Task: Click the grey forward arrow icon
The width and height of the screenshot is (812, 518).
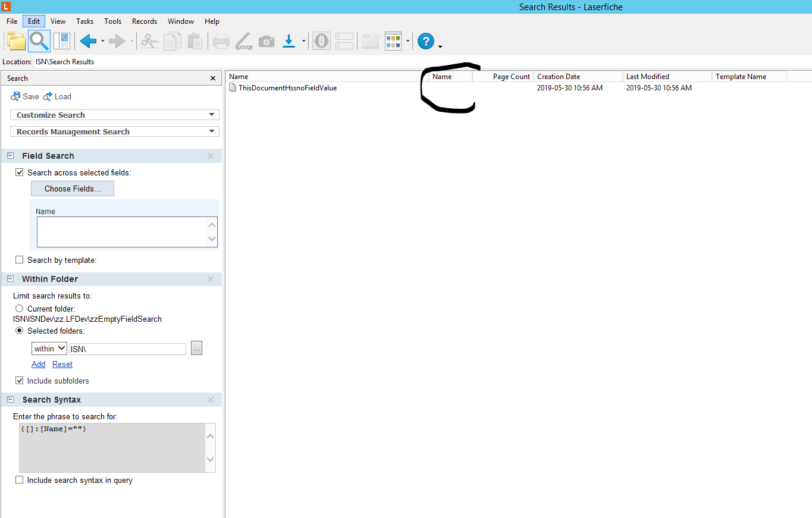Action: point(117,41)
